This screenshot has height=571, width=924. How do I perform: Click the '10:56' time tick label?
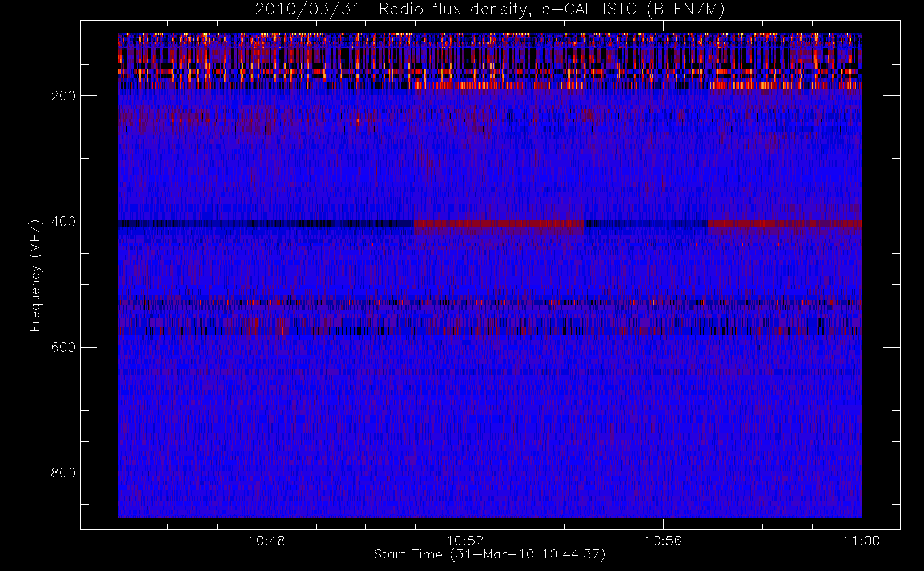pyautogui.click(x=664, y=541)
